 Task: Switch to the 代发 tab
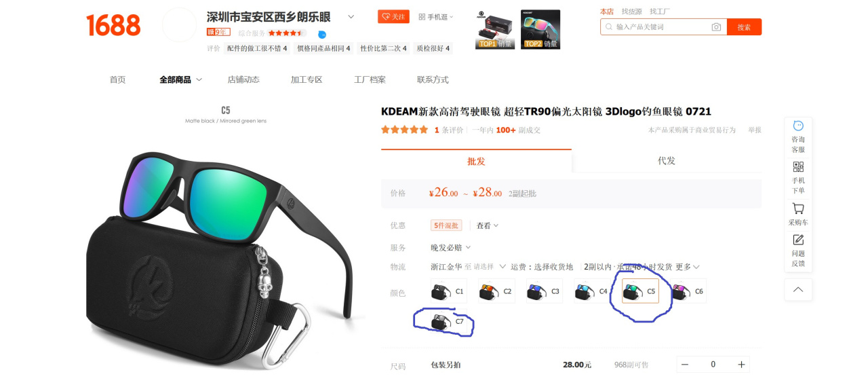point(667,161)
